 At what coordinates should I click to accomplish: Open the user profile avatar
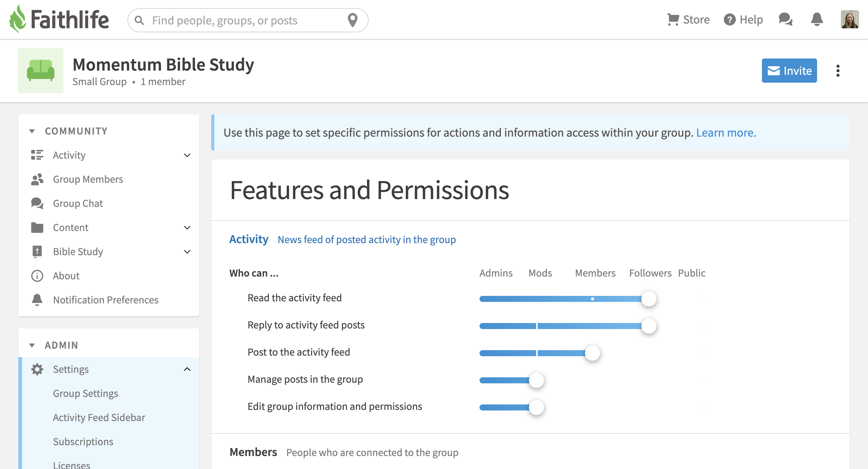pos(850,19)
